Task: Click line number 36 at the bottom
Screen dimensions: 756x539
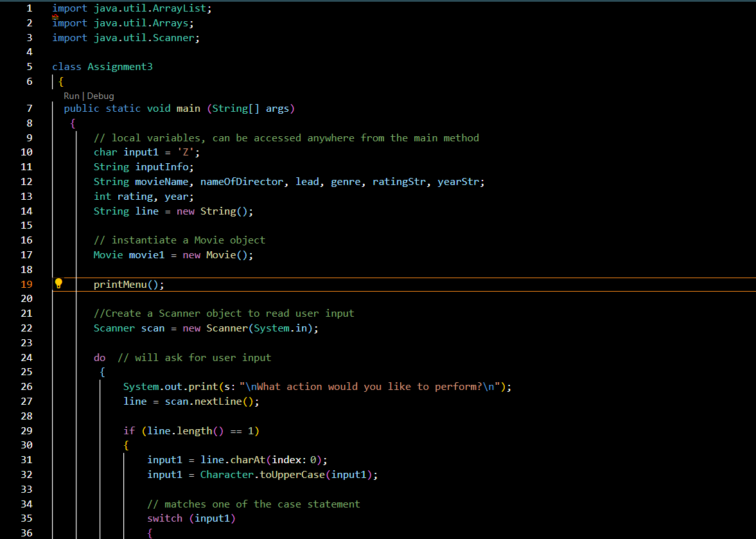Action: [x=26, y=533]
